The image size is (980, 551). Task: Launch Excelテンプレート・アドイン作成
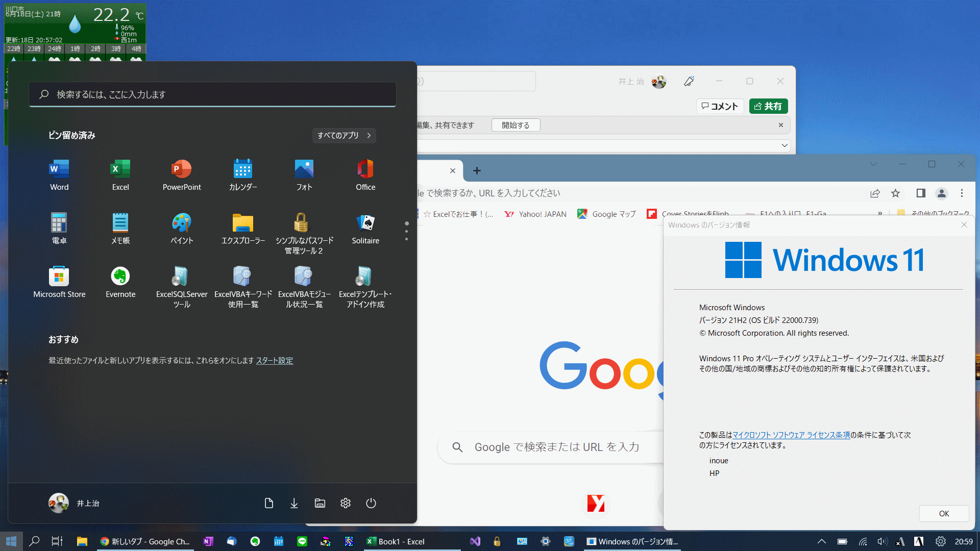[365, 287]
